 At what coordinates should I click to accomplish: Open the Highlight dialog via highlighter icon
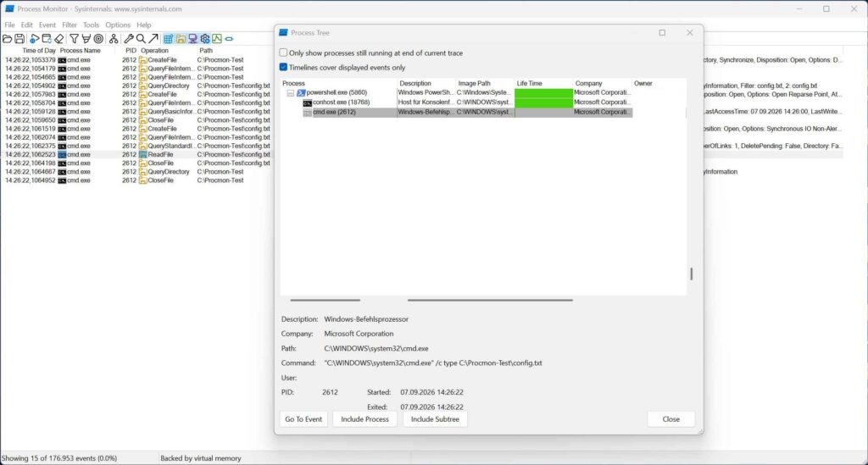point(86,39)
